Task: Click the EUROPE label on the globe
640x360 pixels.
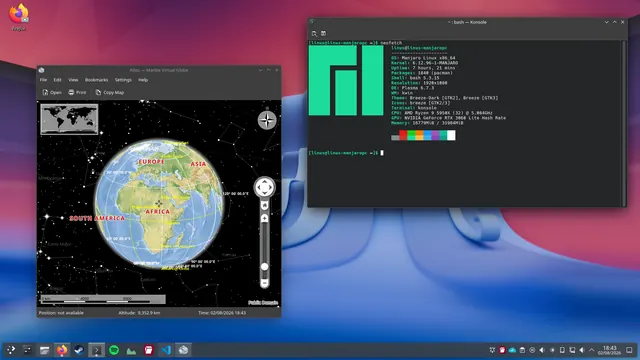Action: pyautogui.click(x=151, y=162)
